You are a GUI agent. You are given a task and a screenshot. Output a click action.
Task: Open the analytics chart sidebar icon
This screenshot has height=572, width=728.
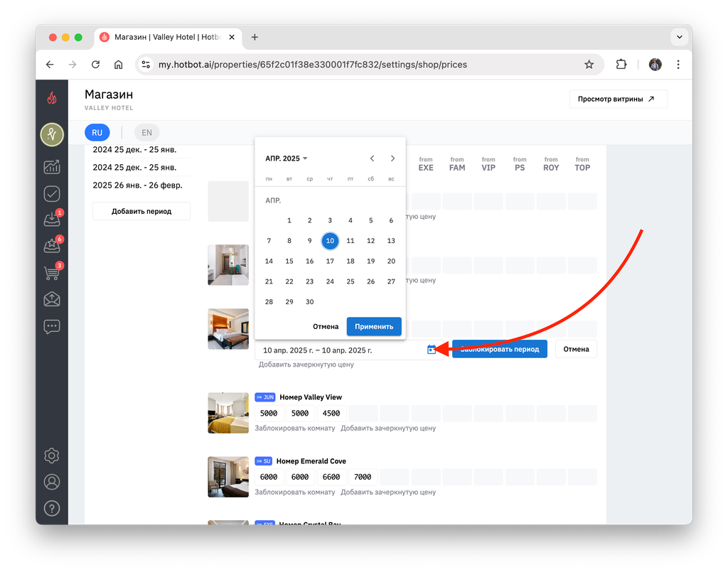pyautogui.click(x=51, y=167)
